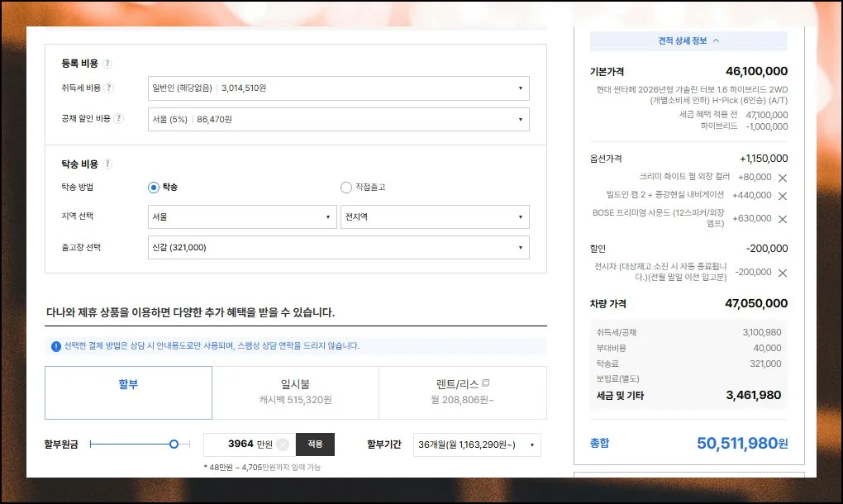Open the 출고장 선택 dropdown
Screen dimensions: 843x504
point(338,247)
